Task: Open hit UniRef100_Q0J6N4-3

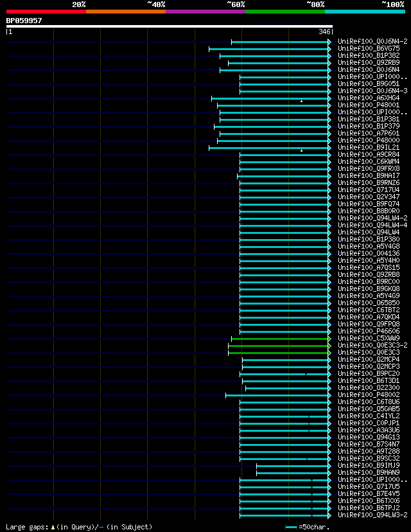Action: pos(372,91)
